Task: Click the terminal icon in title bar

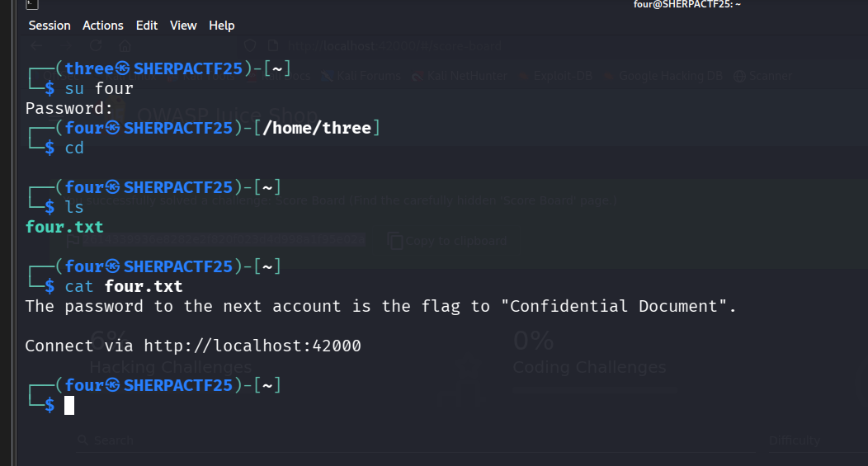Action: tap(31, 5)
